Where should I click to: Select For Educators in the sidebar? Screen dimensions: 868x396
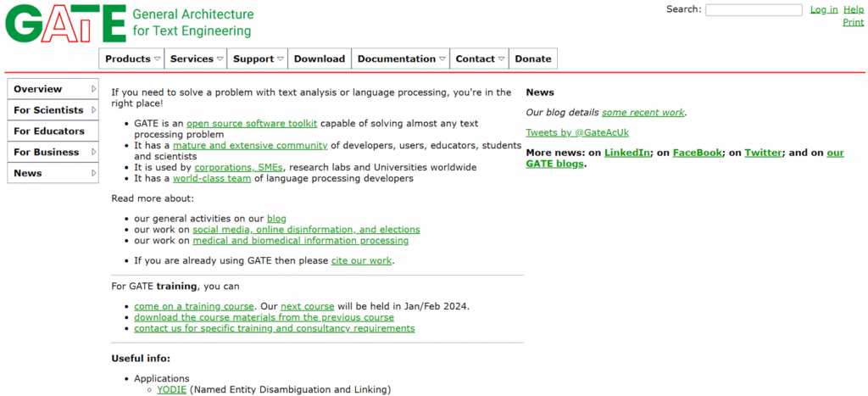point(53,131)
